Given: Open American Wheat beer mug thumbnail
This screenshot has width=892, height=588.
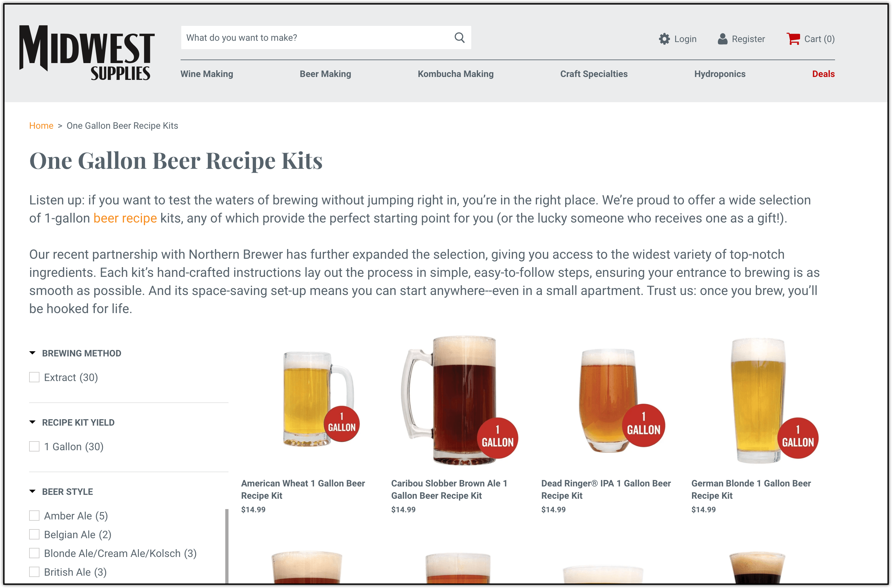Looking at the screenshot, I should [x=321, y=398].
